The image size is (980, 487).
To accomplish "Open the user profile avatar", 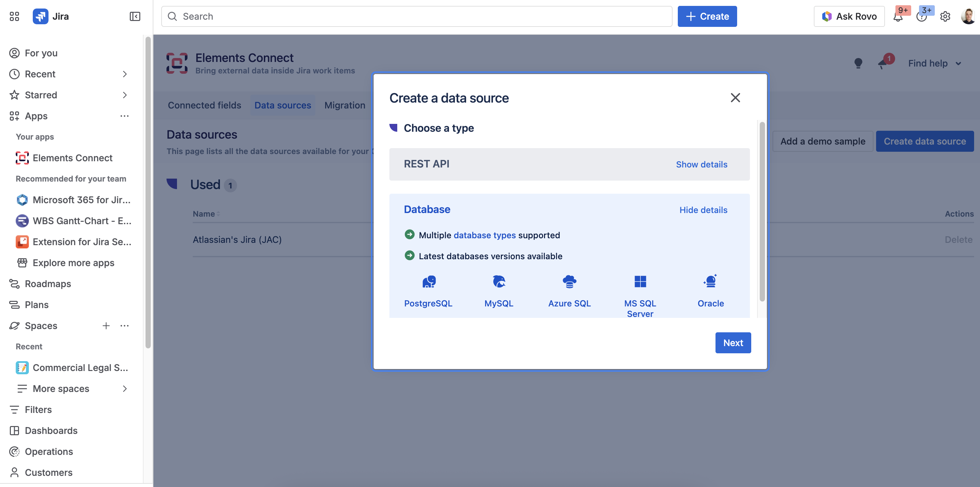I will [x=968, y=16].
